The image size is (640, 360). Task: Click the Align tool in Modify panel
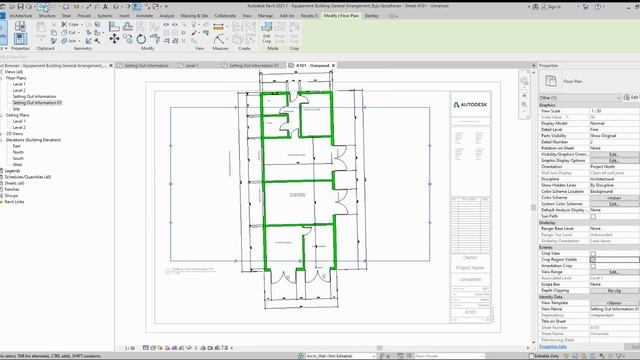[x=114, y=27]
